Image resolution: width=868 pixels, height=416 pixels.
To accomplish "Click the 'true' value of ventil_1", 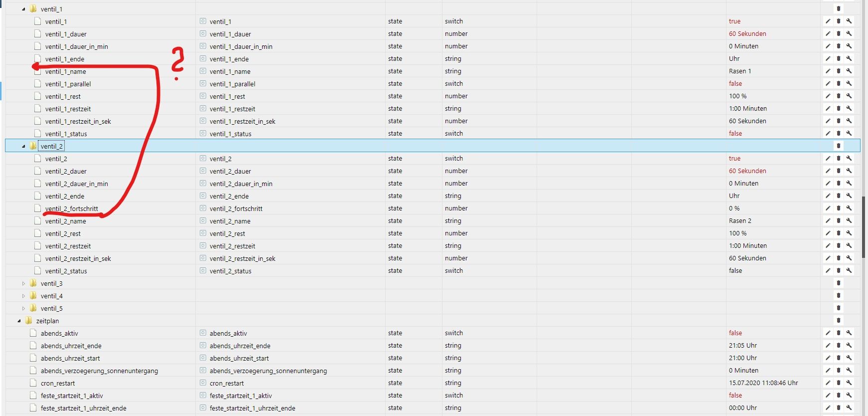I will tap(734, 21).
